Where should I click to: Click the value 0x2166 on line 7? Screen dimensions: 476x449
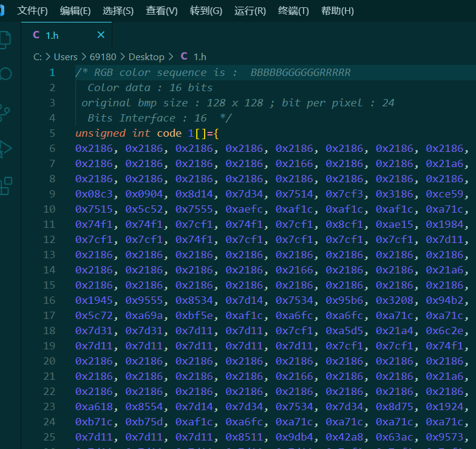click(294, 163)
